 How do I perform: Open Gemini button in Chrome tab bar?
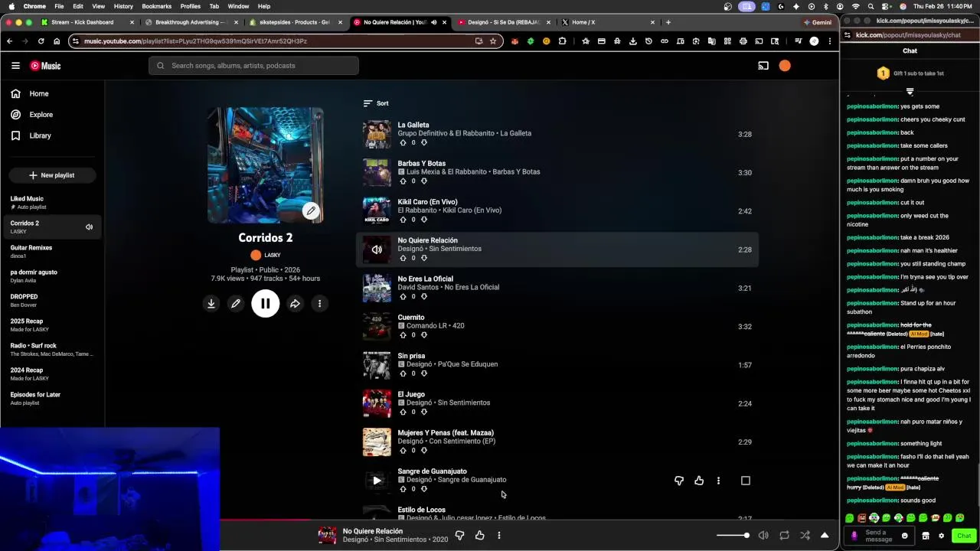[817, 22]
